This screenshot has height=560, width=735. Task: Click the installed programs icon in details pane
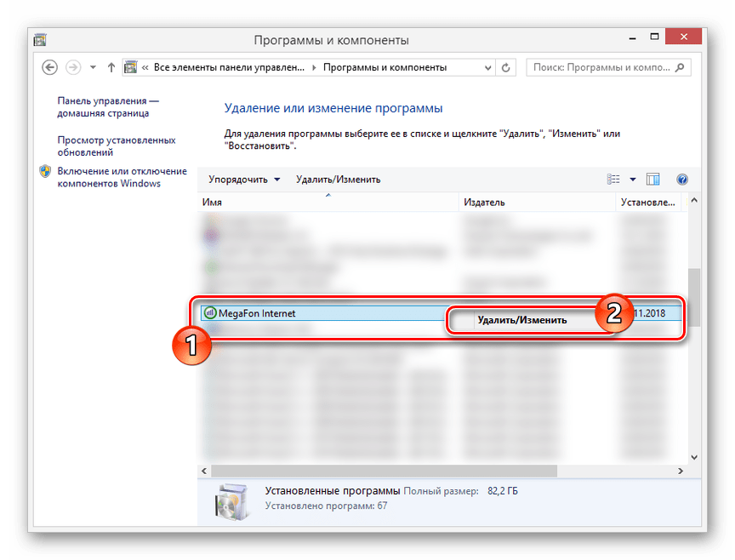tap(231, 502)
